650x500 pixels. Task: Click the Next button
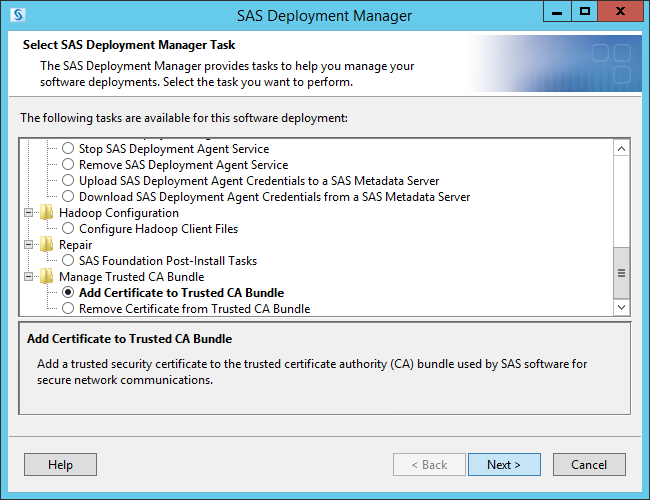[504, 465]
